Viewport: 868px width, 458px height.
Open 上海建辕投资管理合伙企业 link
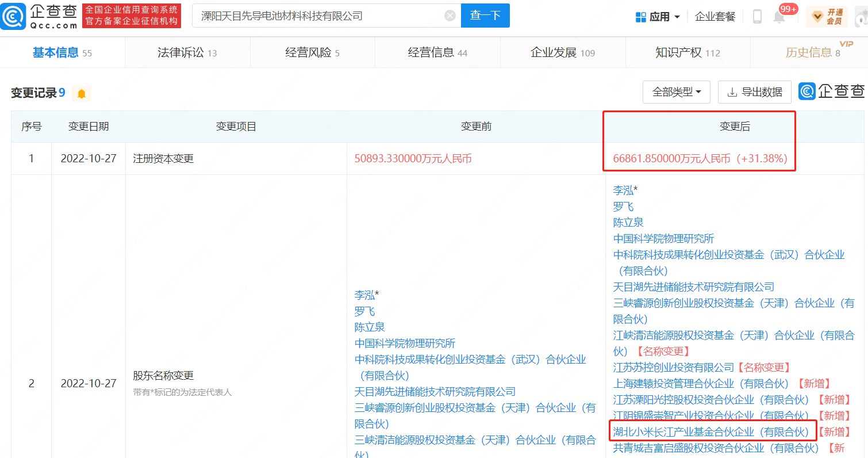click(x=701, y=383)
